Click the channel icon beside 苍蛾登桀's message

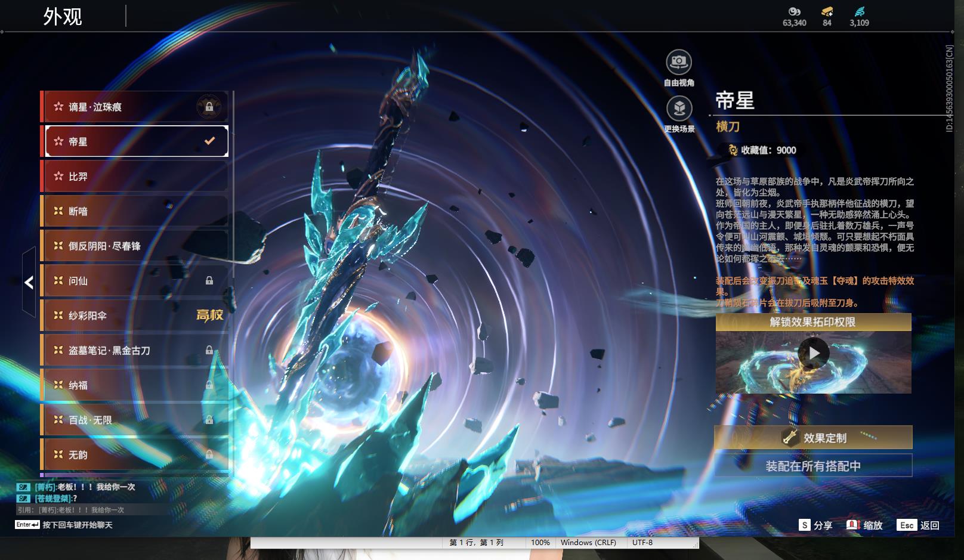click(23, 498)
